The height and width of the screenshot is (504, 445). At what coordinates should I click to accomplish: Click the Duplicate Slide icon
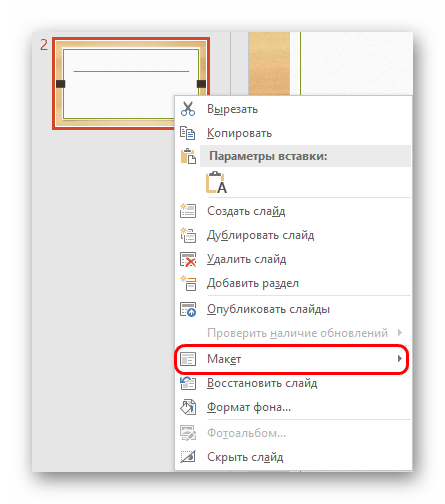[x=188, y=235]
